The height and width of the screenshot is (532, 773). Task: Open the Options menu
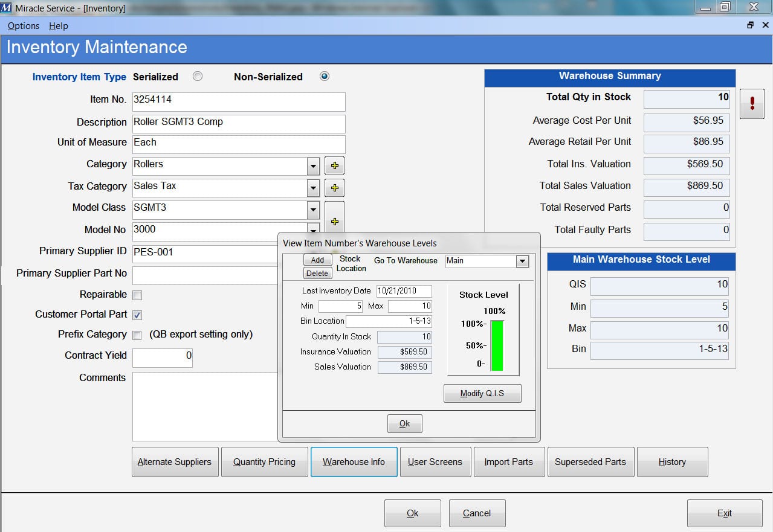click(x=24, y=26)
